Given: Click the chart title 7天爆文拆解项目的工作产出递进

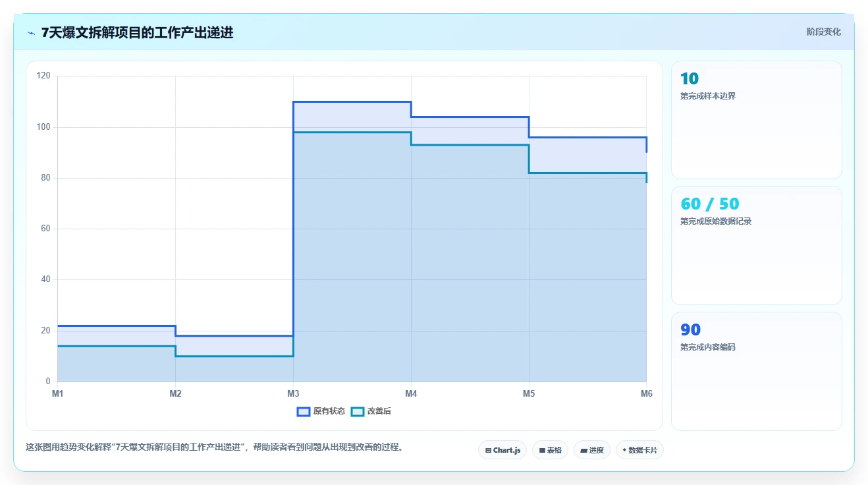Looking at the screenshot, I should click(137, 32).
